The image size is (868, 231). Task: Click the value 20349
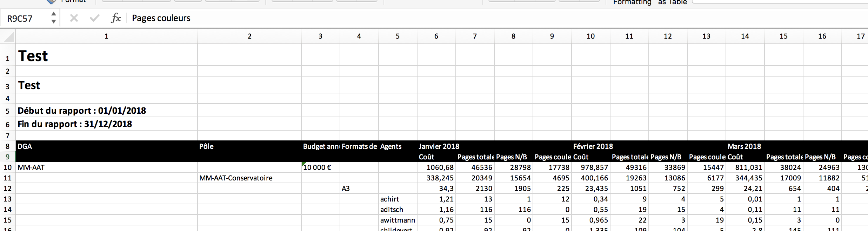point(475,178)
